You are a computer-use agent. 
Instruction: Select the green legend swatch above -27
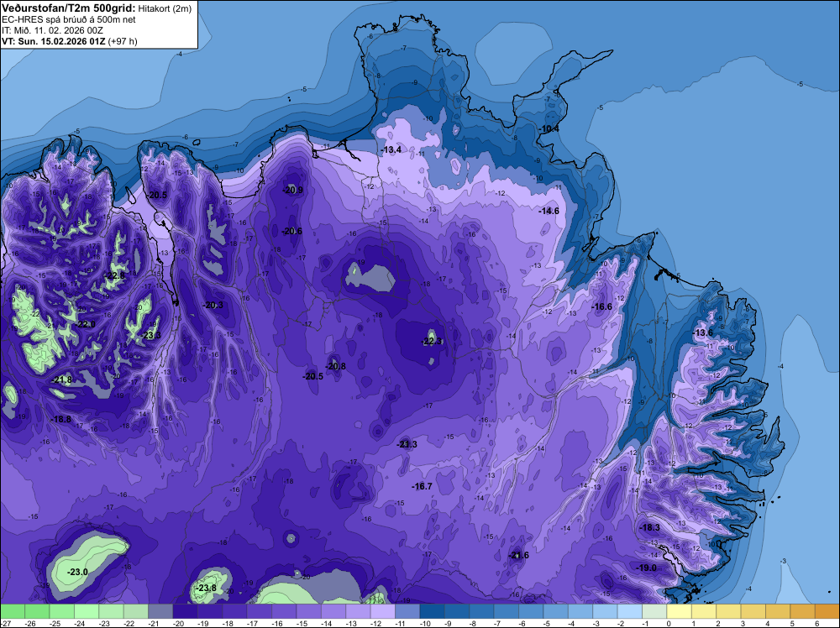pos(13,611)
